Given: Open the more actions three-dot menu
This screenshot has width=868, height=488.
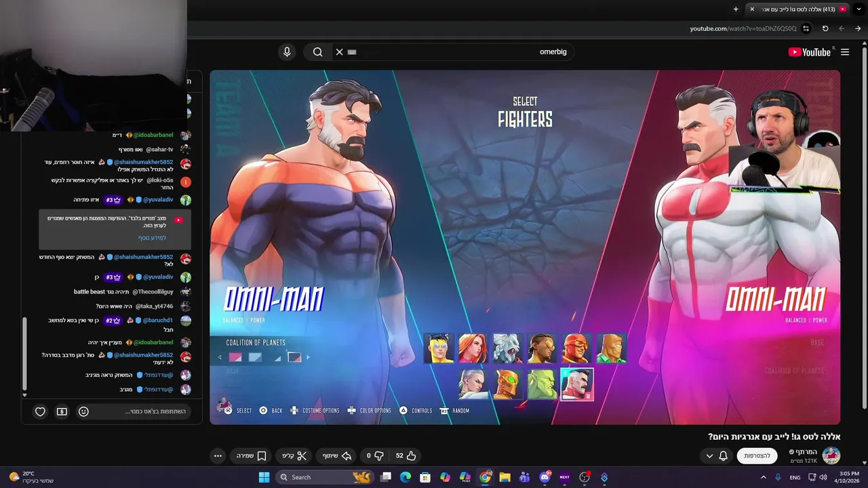Looking at the screenshot, I should 218,456.
